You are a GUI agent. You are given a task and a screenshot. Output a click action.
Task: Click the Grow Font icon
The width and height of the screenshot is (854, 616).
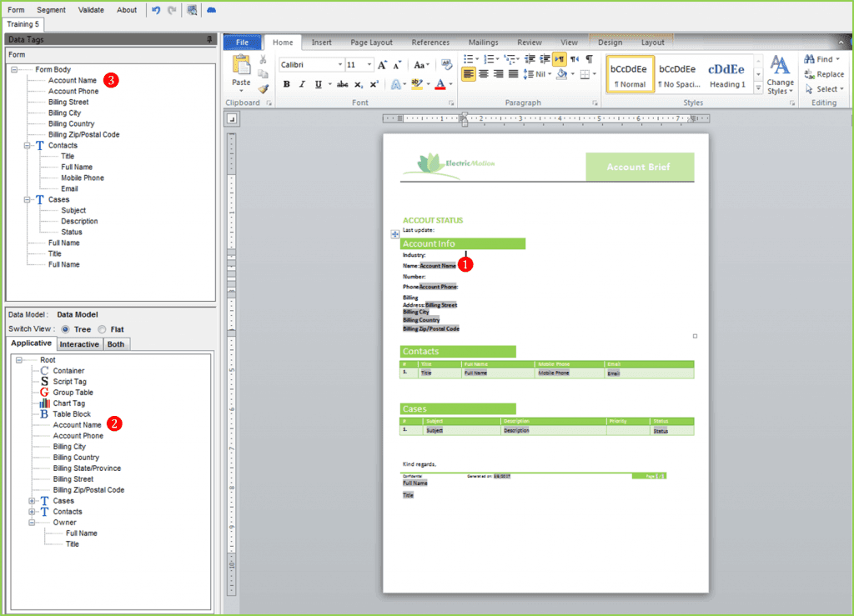[382, 65]
